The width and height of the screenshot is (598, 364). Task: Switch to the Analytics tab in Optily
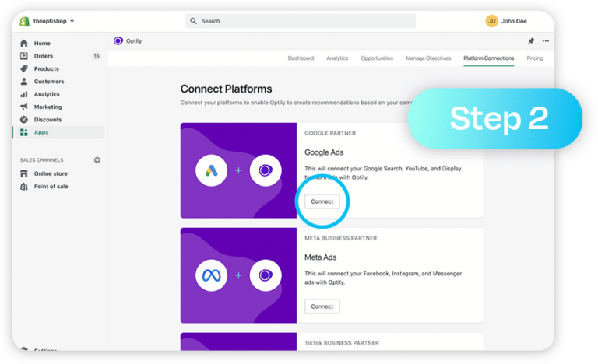click(x=337, y=58)
